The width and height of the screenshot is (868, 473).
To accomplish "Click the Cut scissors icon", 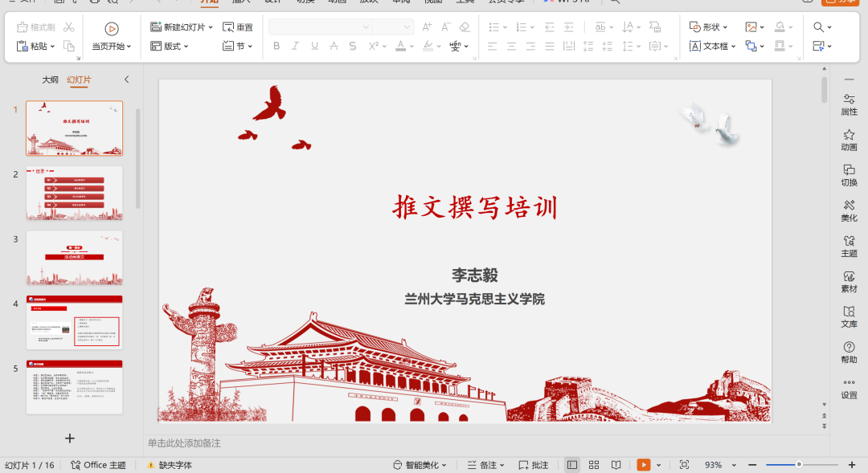I will pyautogui.click(x=68, y=27).
